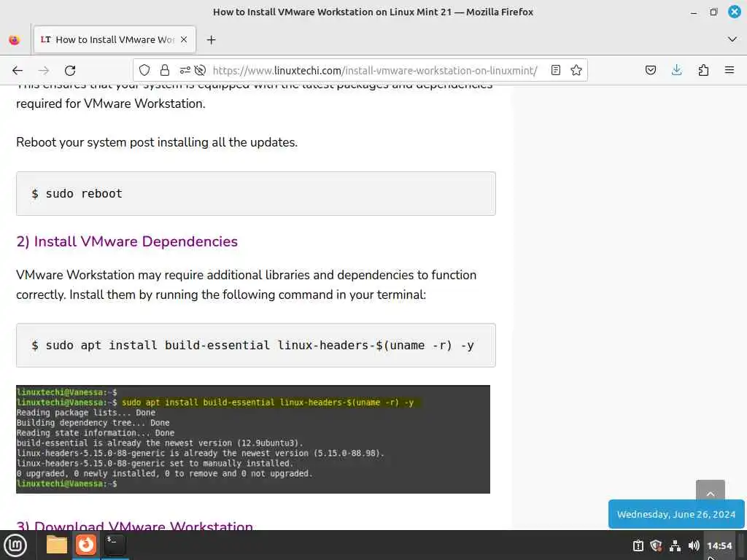Image resolution: width=747 pixels, height=560 pixels.
Task: Minimize the Firefox window
Action: point(694,12)
